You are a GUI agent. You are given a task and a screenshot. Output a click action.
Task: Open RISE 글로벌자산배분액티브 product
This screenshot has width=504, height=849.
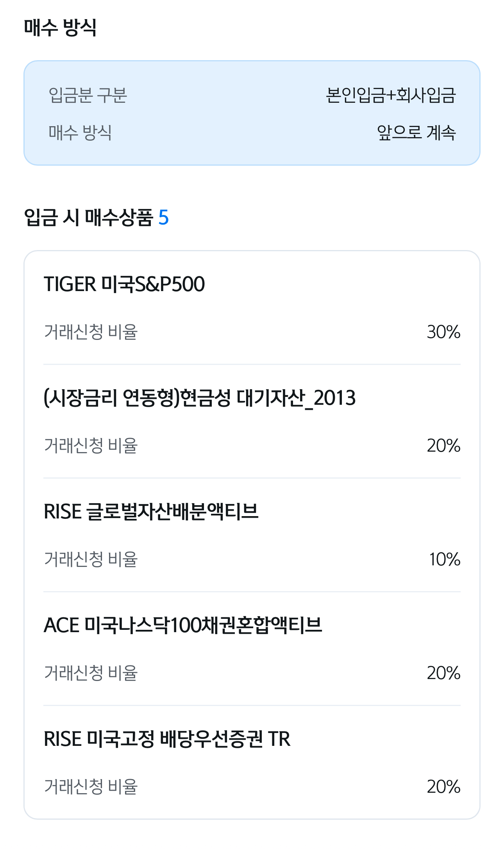[151, 511]
